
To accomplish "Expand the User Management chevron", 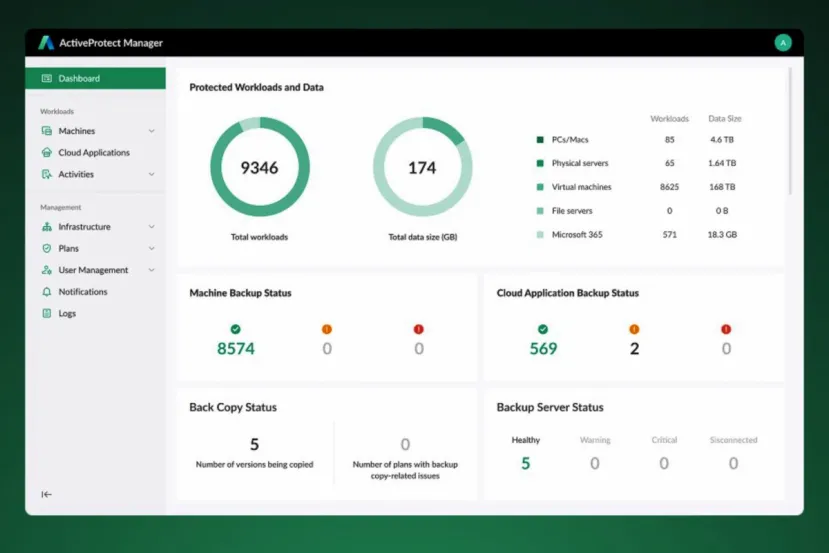I will pos(151,270).
